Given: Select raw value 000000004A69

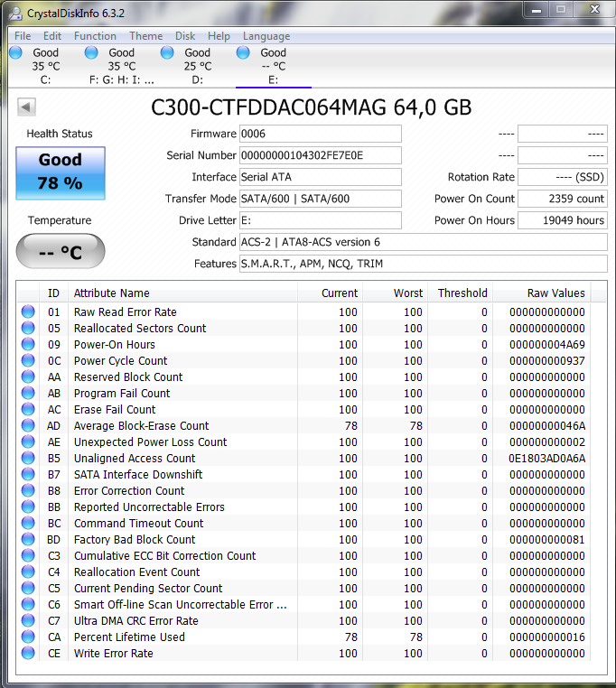Looking at the screenshot, I should [547, 345].
